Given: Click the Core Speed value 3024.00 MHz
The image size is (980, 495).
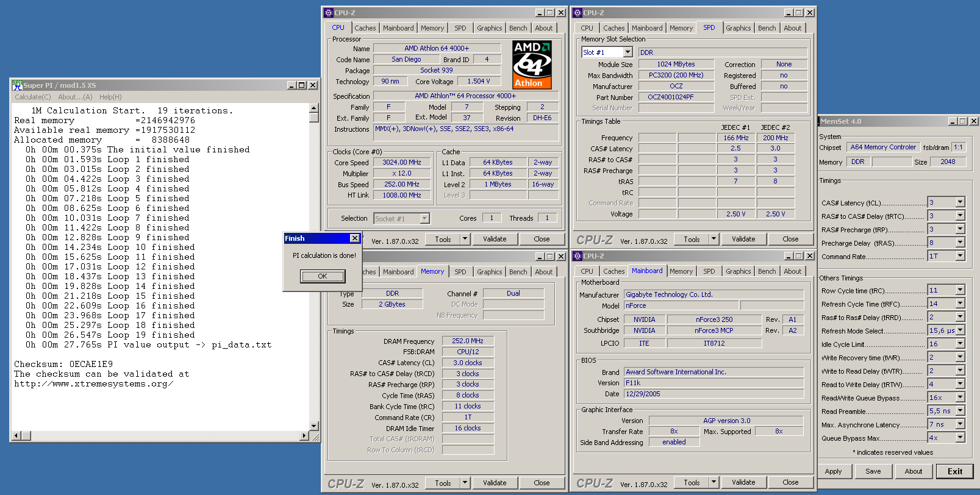Looking at the screenshot, I should [402, 162].
